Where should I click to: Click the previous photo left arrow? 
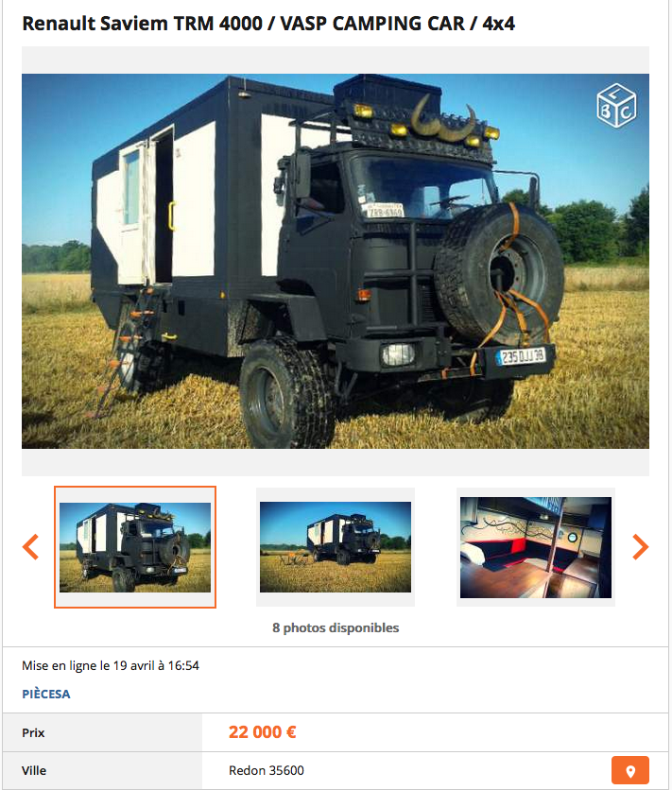coord(31,546)
